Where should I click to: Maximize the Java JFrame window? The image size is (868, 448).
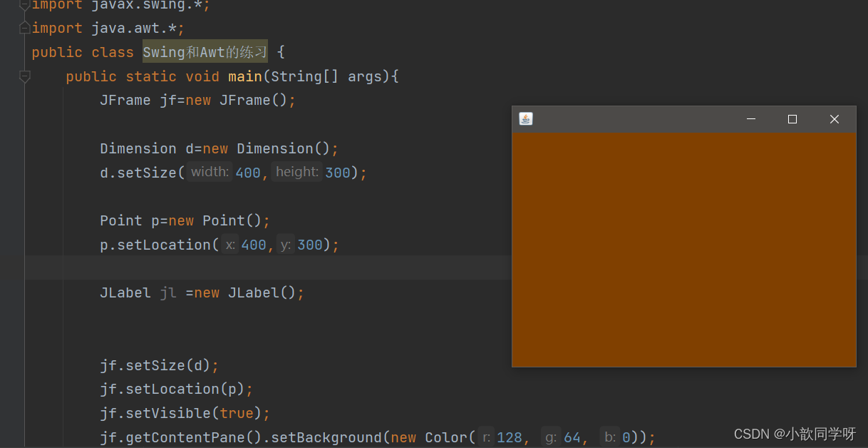792,119
